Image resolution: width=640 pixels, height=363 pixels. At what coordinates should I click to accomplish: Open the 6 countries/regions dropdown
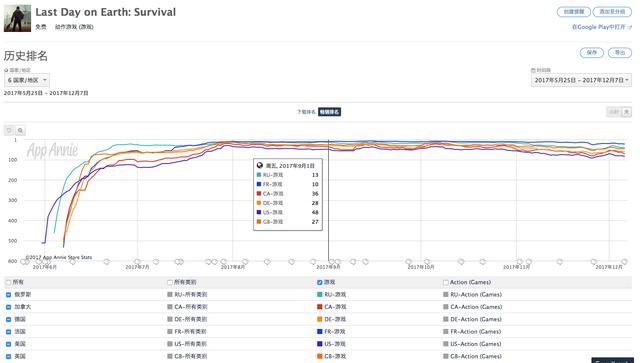pyautogui.click(x=27, y=80)
